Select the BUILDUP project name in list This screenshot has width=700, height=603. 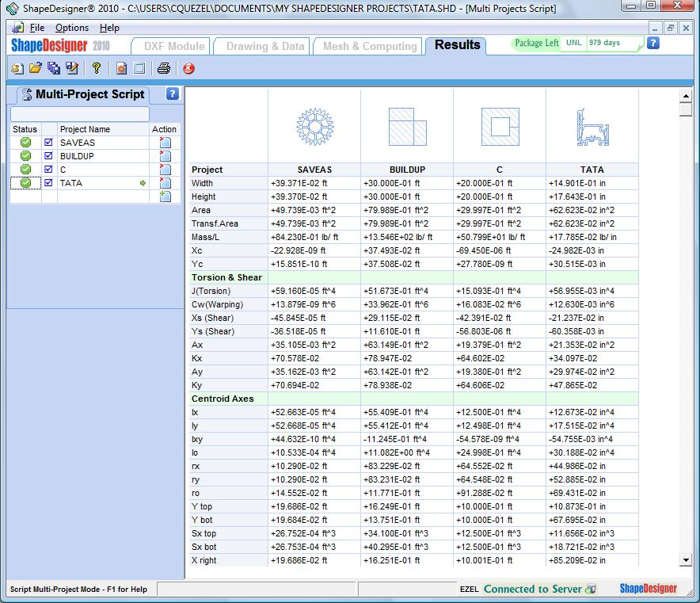pos(77,156)
